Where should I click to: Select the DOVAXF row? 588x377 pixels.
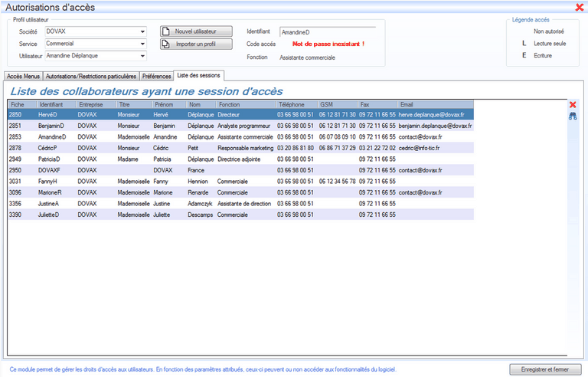pyautogui.click(x=240, y=170)
